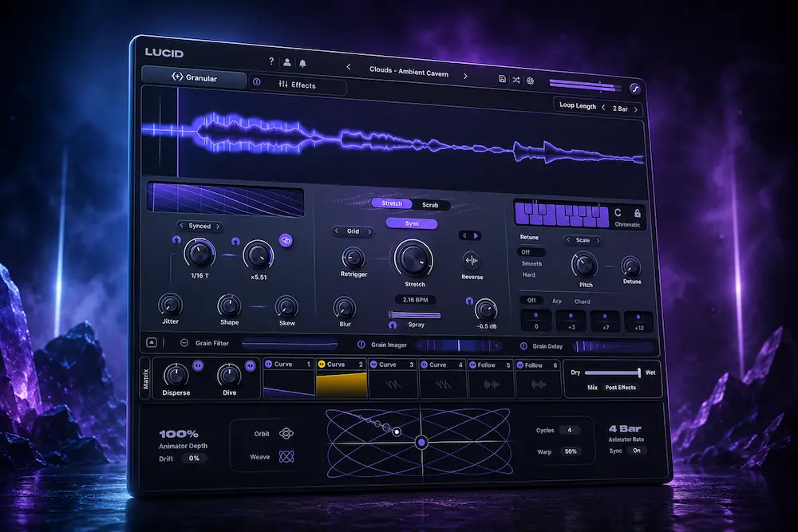
Task: Click left chevron of the Grid selector
Action: (x=337, y=231)
